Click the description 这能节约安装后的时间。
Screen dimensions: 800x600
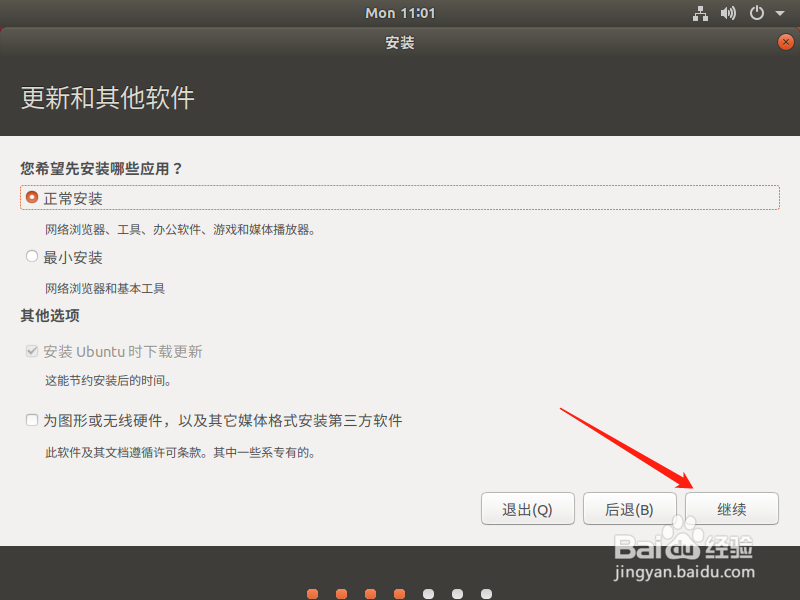[108, 381]
